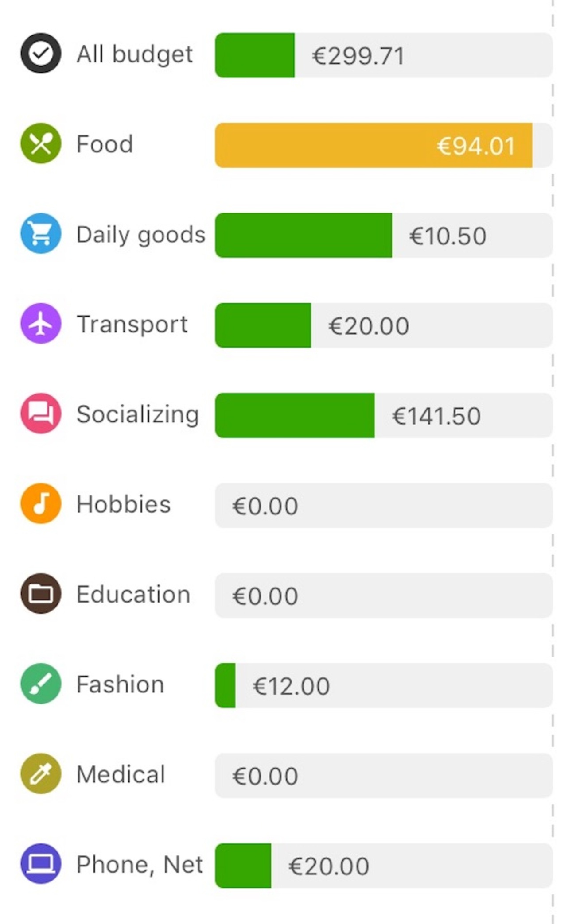The height and width of the screenshot is (924, 576).
Task: Click the All budget checkmark icon
Action: point(41,54)
